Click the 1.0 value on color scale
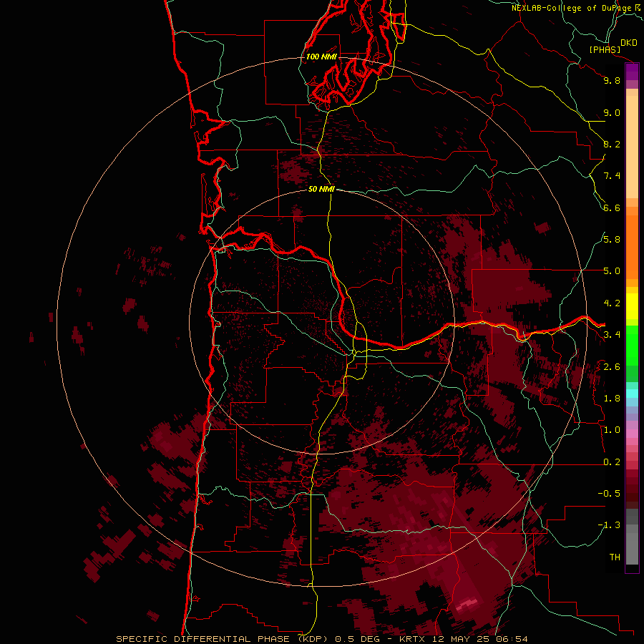 pos(612,430)
